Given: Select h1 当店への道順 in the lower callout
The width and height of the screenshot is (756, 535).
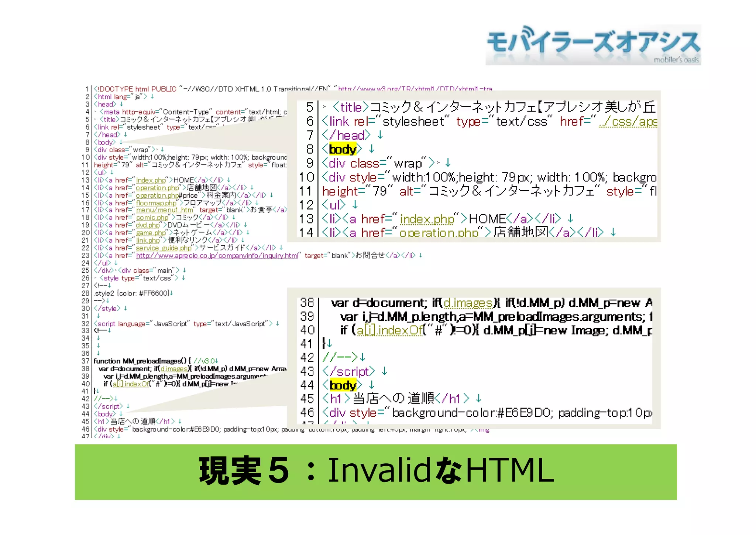Looking at the screenshot, I should (x=396, y=399).
